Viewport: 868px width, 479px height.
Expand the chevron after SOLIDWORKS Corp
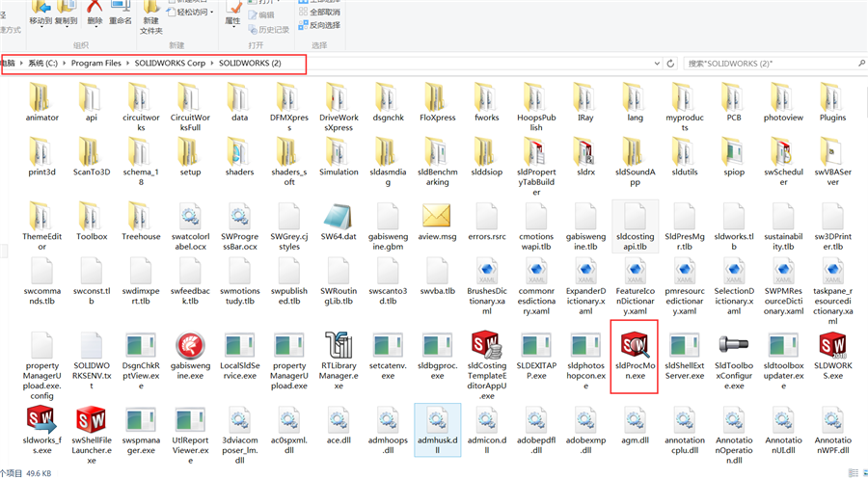(212, 63)
